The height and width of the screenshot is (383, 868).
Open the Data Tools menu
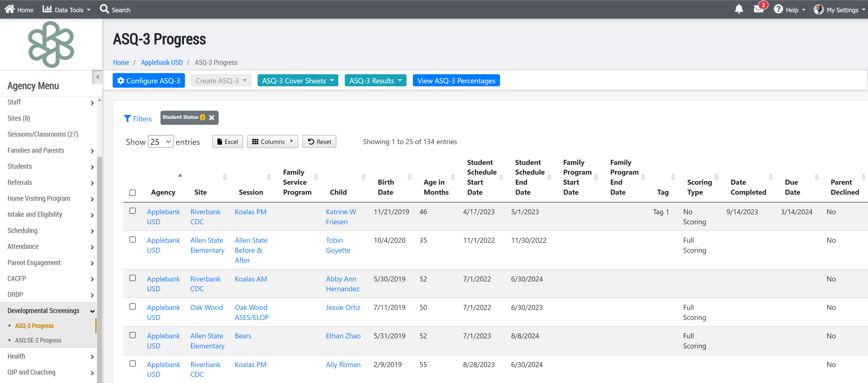[67, 9]
